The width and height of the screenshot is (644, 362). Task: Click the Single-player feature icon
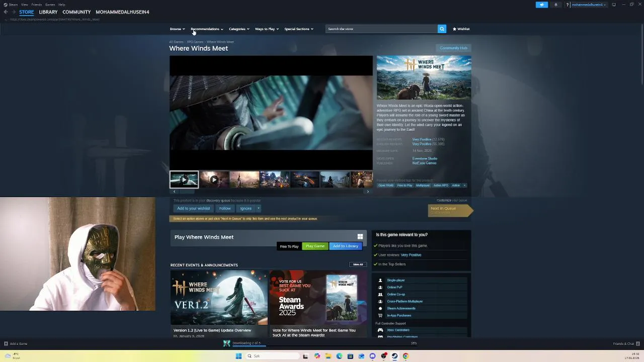pyautogui.click(x=380, y=280)
